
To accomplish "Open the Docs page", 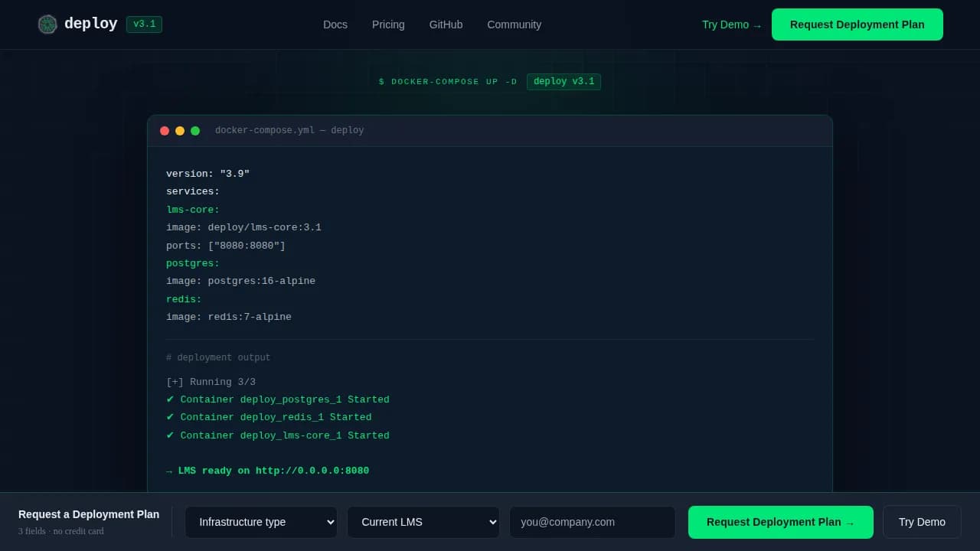I will [335, 24].
